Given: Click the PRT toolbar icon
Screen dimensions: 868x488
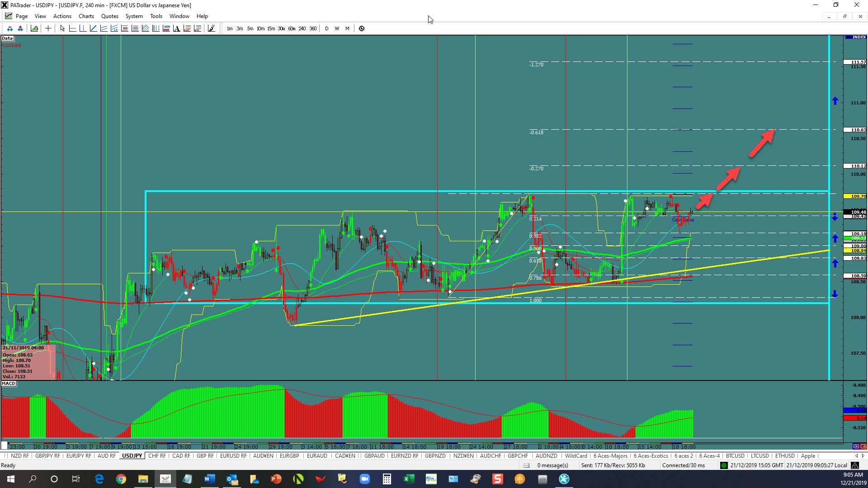Looking at the screenshot, I should click(x=187, y=28).
